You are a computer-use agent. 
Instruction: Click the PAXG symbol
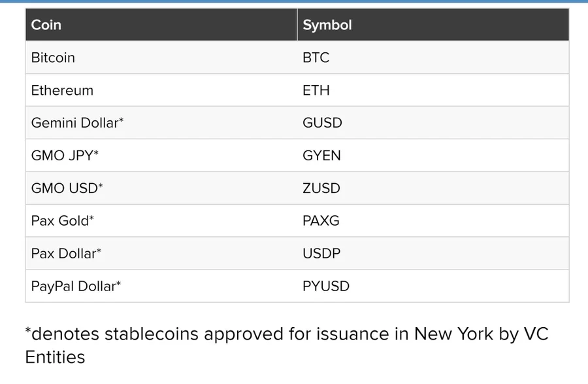(321, 220)
